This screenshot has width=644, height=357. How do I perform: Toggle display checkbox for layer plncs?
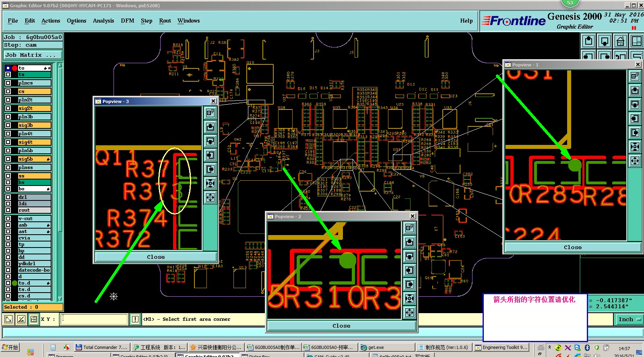[8, 83]
